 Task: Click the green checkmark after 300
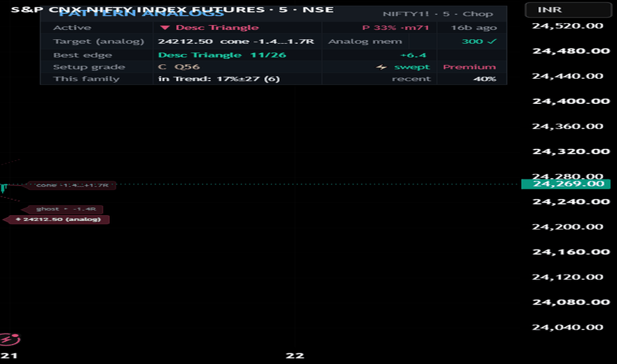tap(492, 41)
